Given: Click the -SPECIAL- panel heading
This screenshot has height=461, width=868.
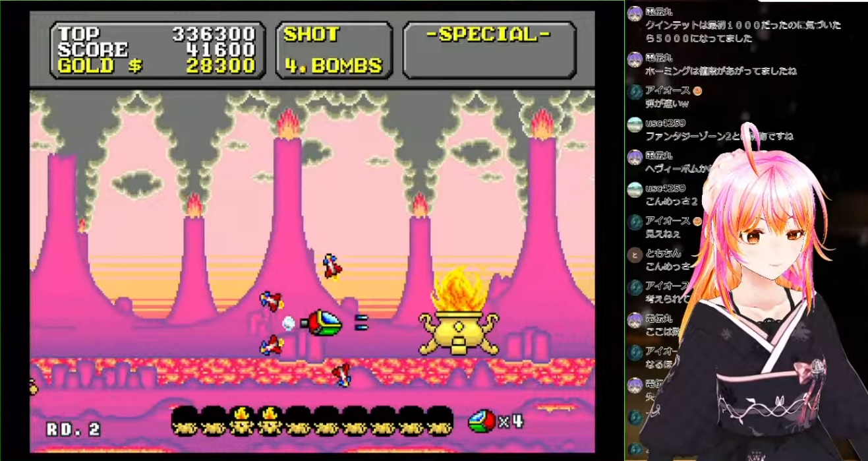Looking at the screenshot, I should (x=488, y=34).
